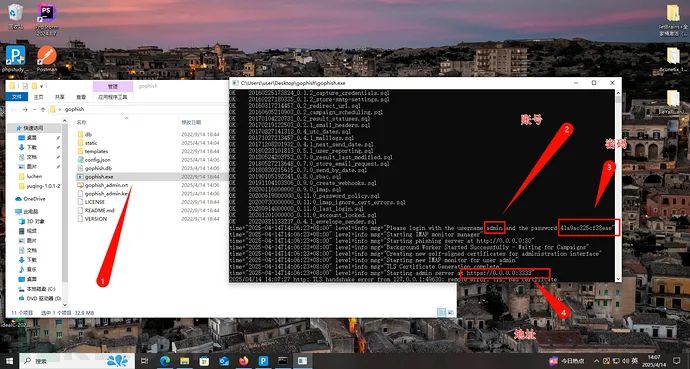Sort files by 名称 column
Viewport: 690px width, 369px height.
(x=82, y=122)
